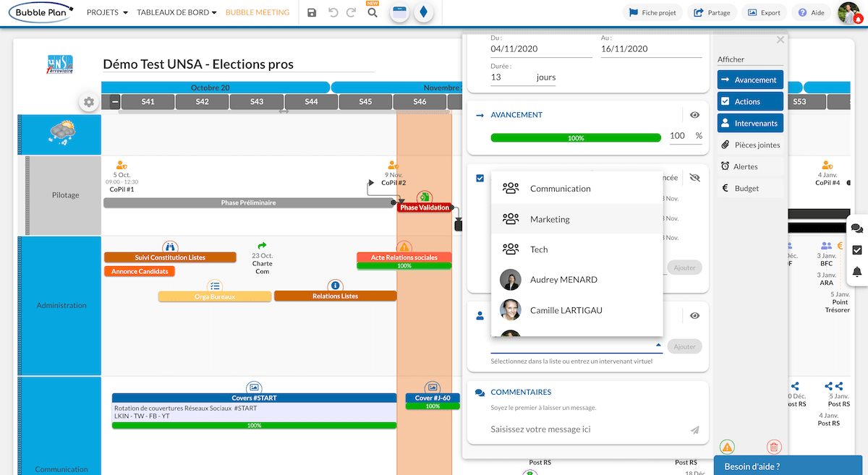Uncheck the blue checkbox in the Actions panel

480,177
